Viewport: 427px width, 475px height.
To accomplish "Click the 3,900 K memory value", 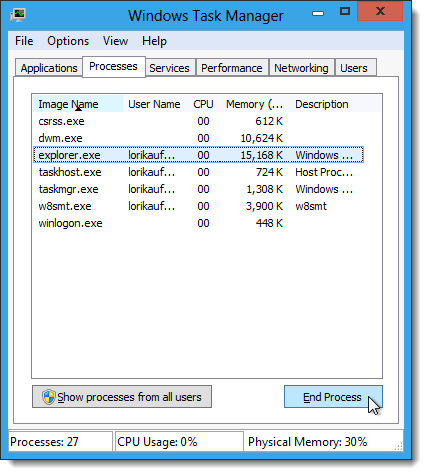I will (265, 206).
